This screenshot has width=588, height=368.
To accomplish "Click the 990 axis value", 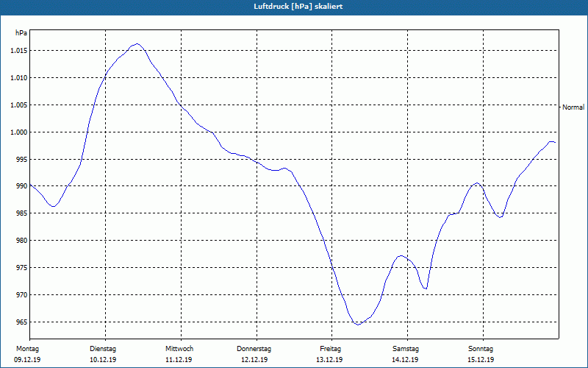I will pos(21,186).
